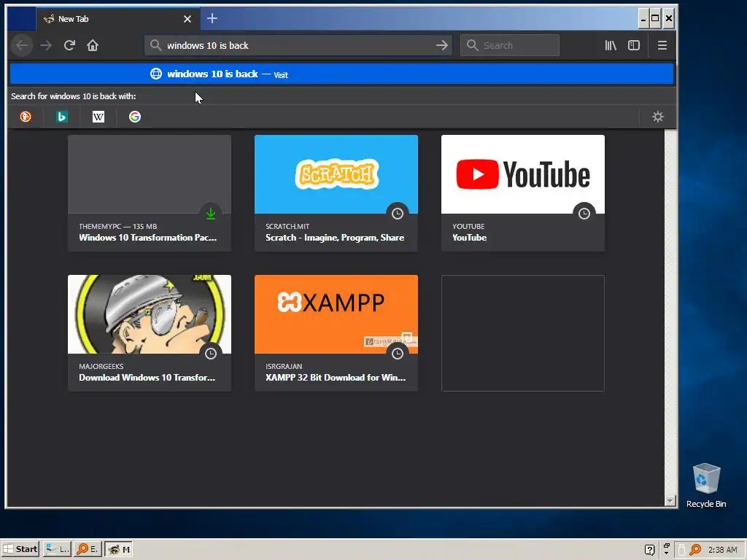
Task: Search with Bing engine icon
Action: click(x=62, y=117)
